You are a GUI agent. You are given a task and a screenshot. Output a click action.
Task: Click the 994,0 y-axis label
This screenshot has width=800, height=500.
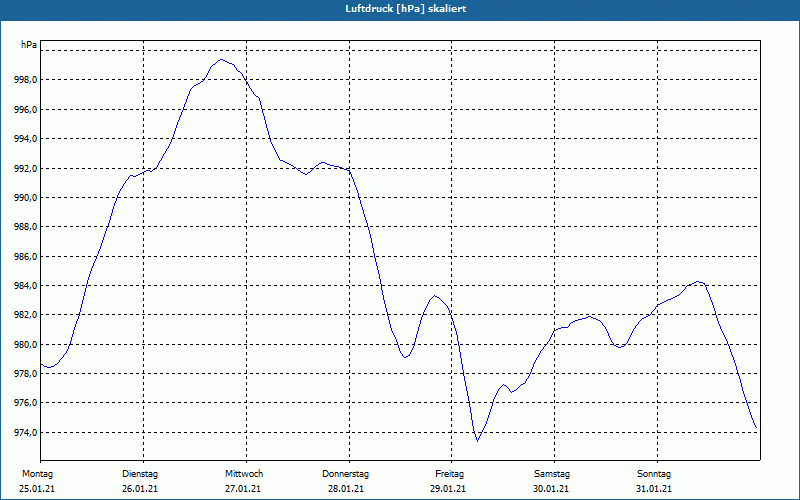pos(26,139)
